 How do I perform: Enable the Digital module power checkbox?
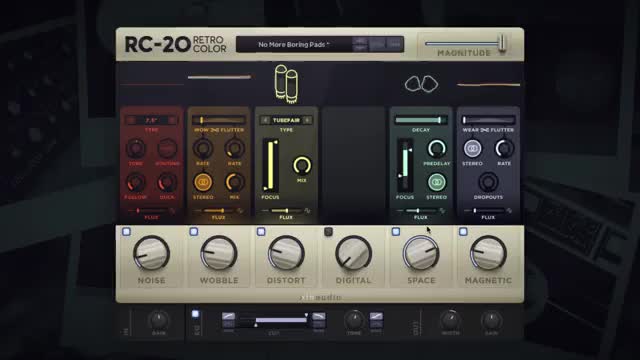(329, 232)
